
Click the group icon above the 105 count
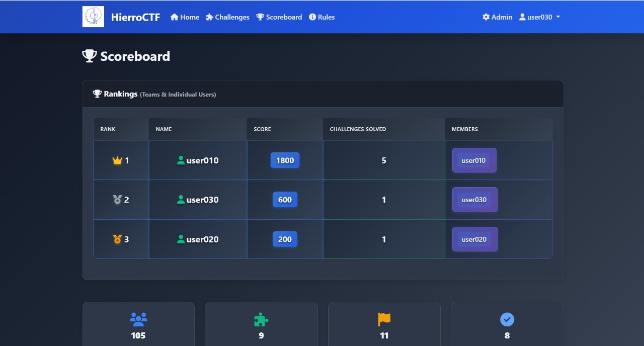[138, 318]
